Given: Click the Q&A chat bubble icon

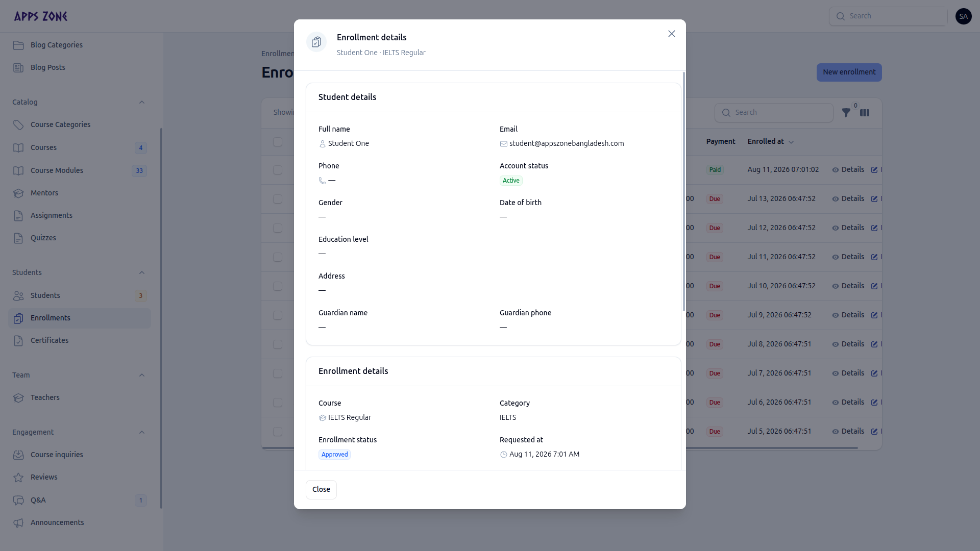Looking at the screenshot, I should coord(18,500).
